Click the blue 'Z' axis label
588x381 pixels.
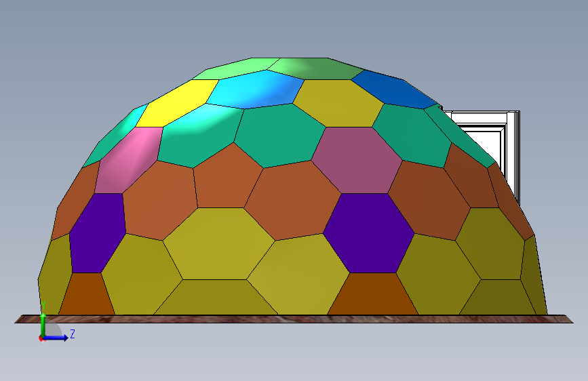[x=73, y=334]
